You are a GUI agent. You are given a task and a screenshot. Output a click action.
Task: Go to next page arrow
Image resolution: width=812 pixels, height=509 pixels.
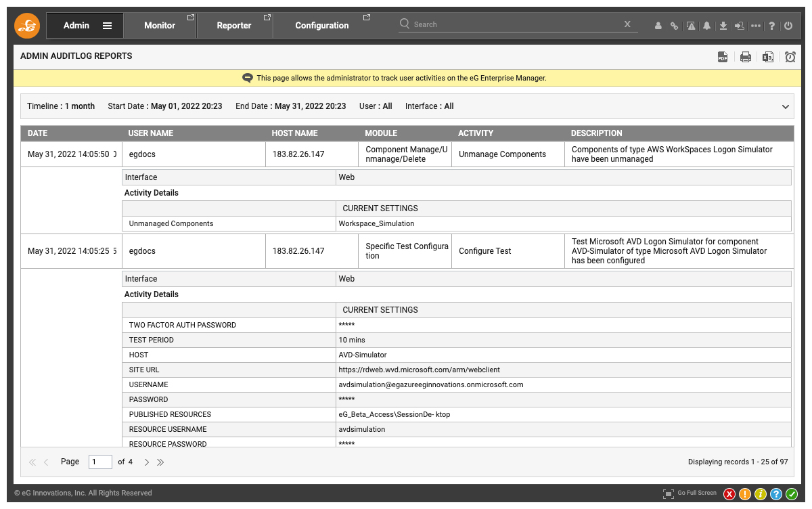[x=147, y=462]
